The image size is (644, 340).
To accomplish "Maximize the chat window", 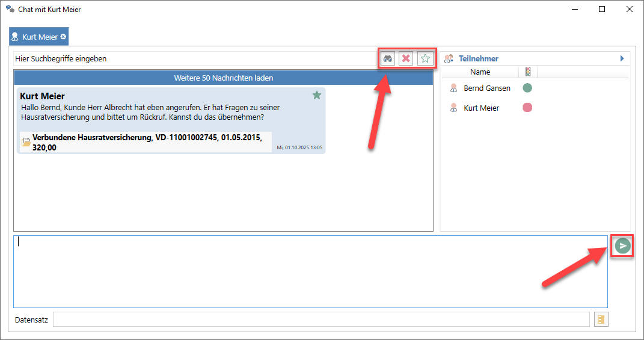I will click(602, 9).
